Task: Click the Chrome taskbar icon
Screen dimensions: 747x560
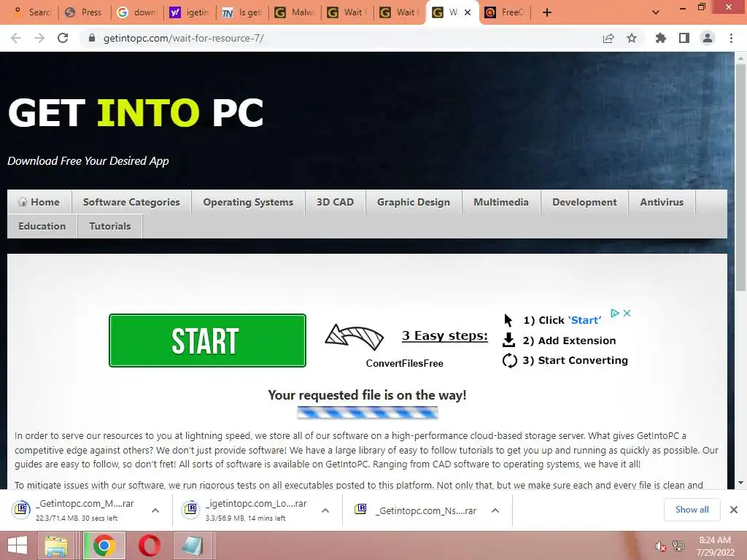Action: (x=104, y=545)
